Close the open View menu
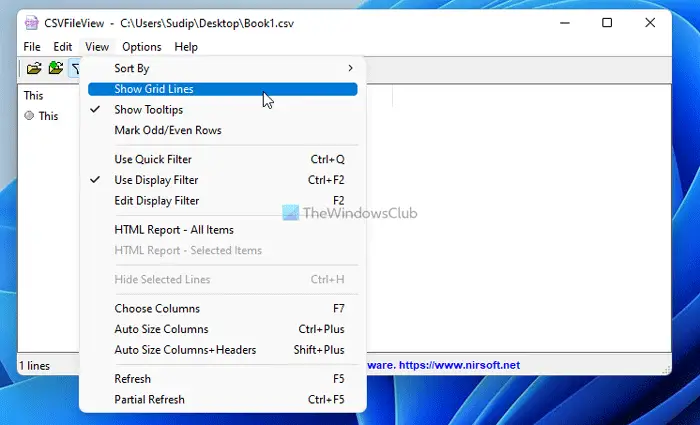The width and height of the screenshot is (700, 425). tap(97, 47)
